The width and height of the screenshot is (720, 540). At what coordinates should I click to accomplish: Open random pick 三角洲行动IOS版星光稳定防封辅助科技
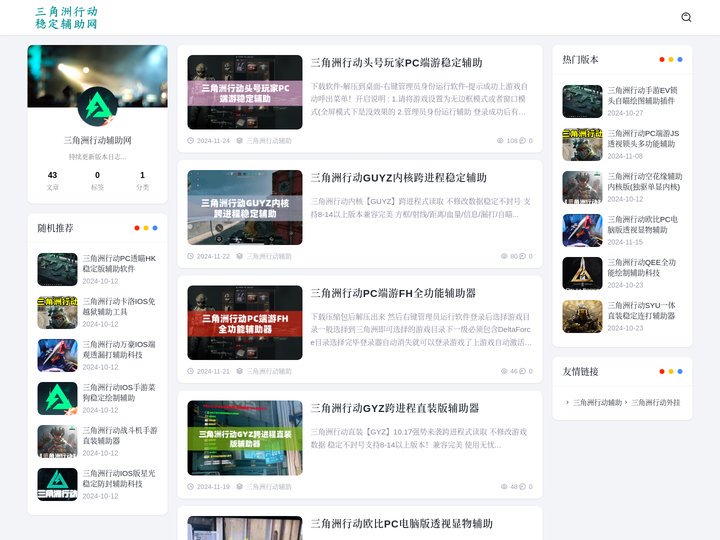pos(119,478)
